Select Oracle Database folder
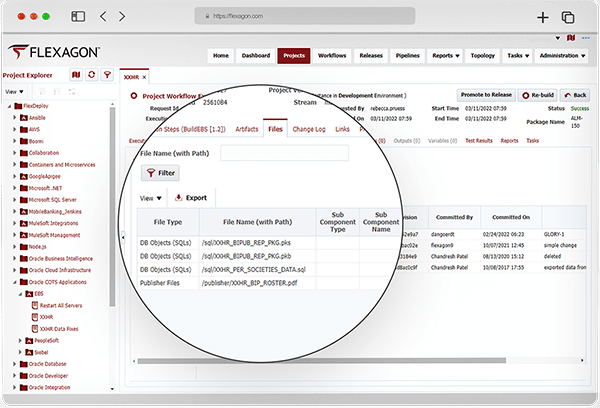This screenshot has height=408, width=600. [47, 364]
